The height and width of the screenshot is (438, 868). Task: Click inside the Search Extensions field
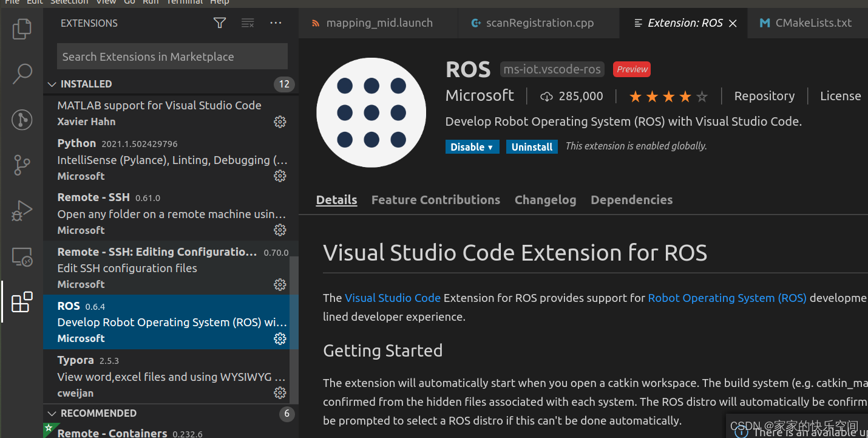(172, 56)
